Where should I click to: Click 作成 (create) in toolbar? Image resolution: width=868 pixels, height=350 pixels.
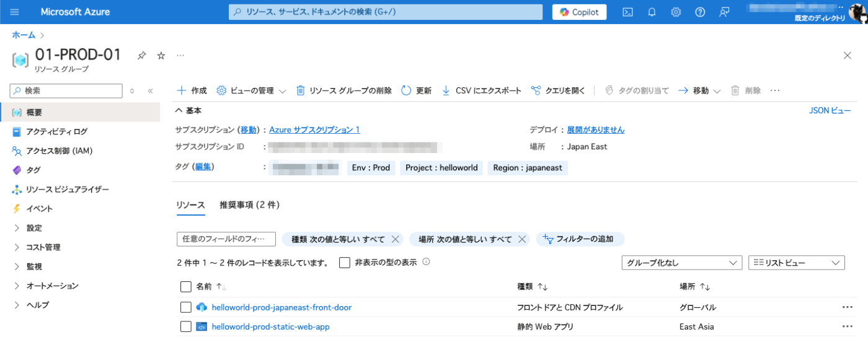click(x=192, y=90)
